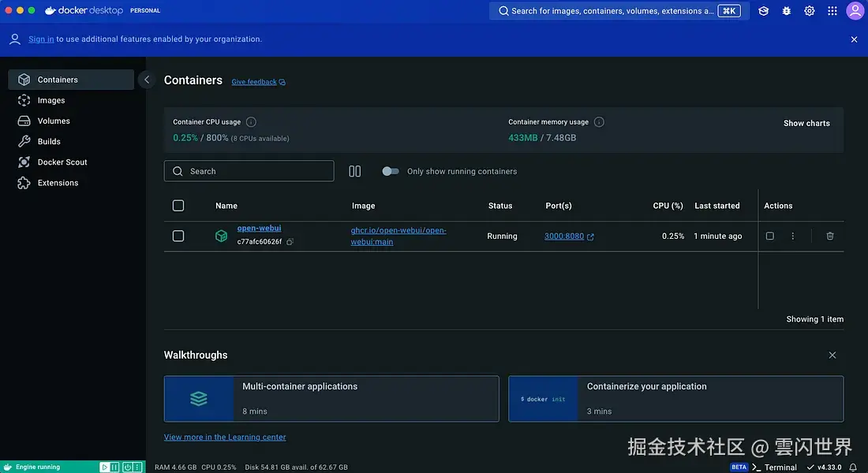Show info for Container CPU usage
The width and height of the screenshot is (868, 473).
click(251, 121)
